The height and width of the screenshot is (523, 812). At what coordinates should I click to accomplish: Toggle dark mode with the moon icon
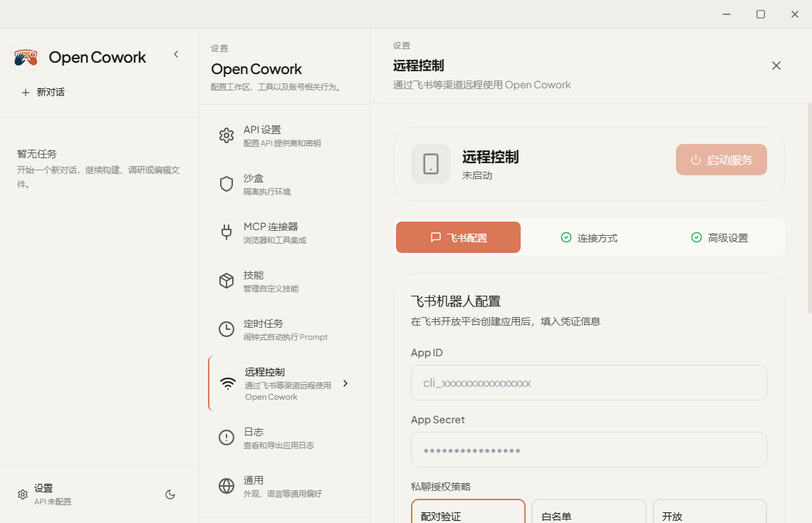click(x=170, y=494)
